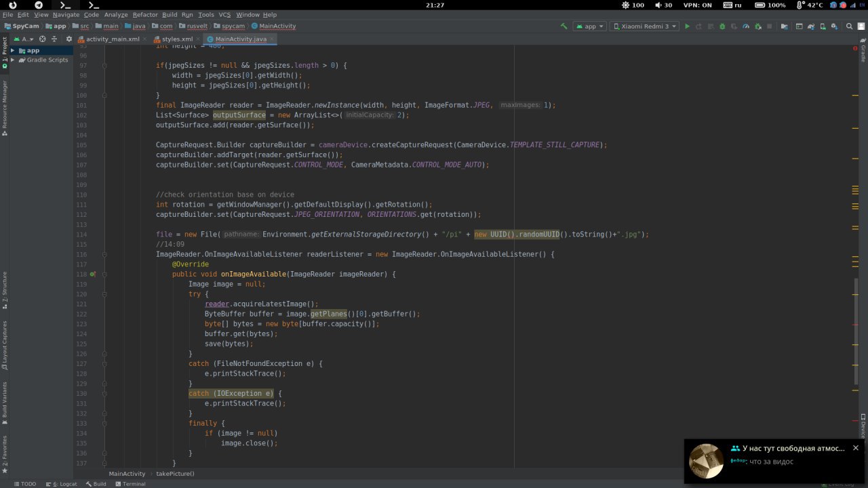Screen dimensions: 868x488
Task: Run the app with green play button
Action: [x=687, y=26]
